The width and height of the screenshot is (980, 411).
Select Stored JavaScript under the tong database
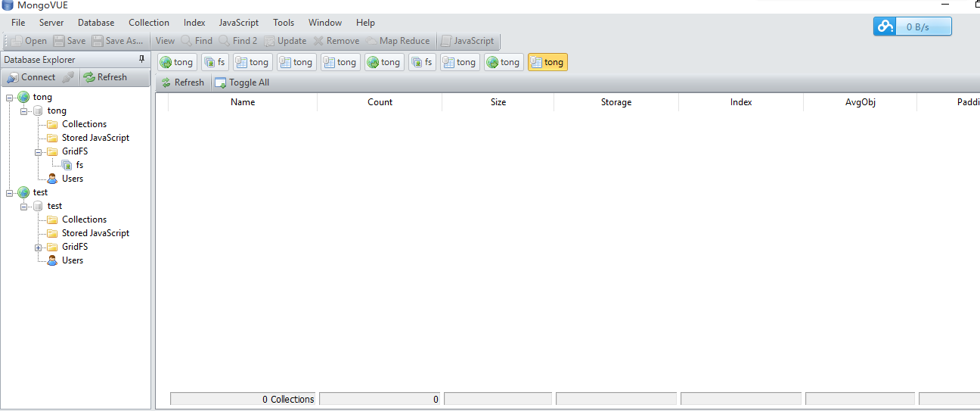click(88, 138)
